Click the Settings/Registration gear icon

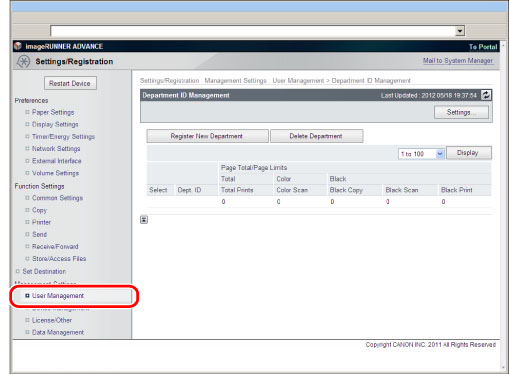point(23,61)
